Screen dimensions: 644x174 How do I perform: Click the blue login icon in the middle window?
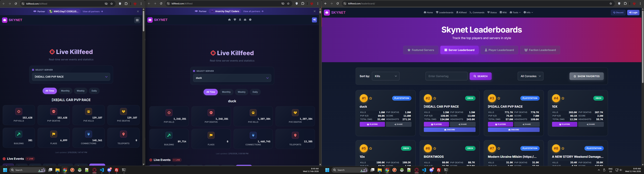pyautogui.click(x=314, y=20)
